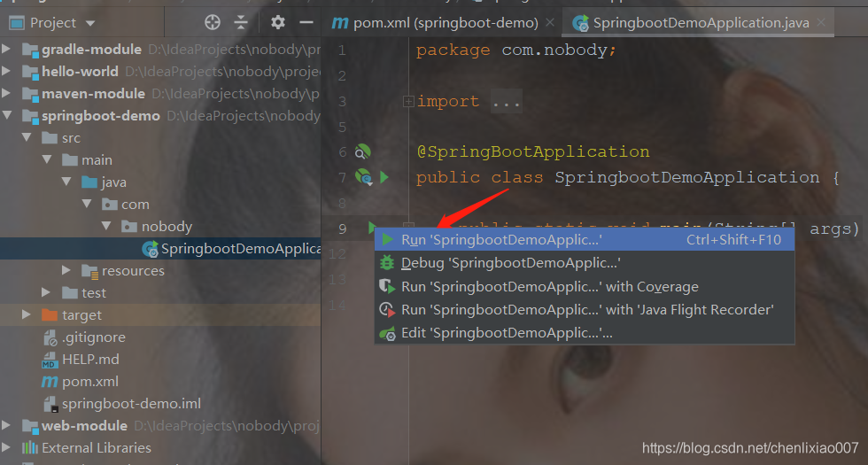Open springboot-demo.iml file

tap(131, 404)
